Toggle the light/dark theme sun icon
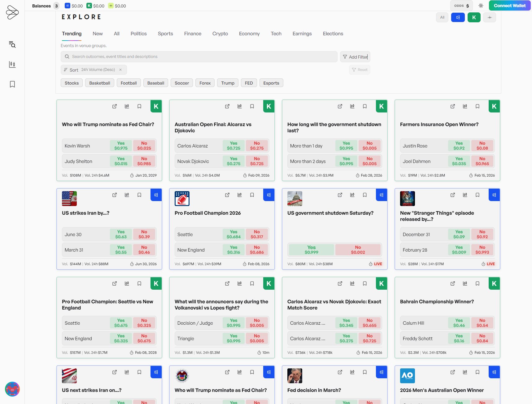This screenshot has width=532, height=404. (x=481, y=6)
